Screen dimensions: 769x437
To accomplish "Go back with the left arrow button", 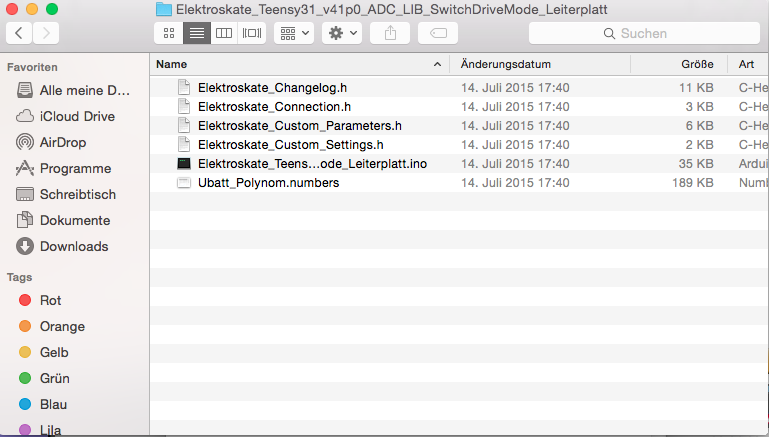I will pos(19,33).
